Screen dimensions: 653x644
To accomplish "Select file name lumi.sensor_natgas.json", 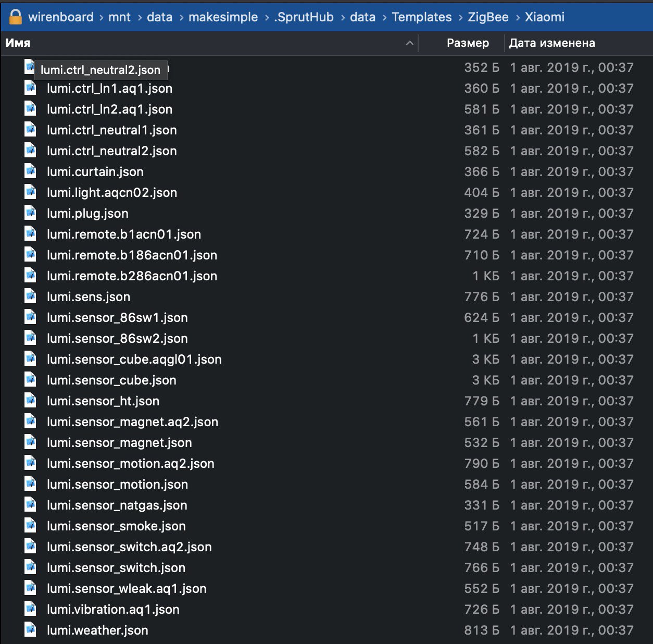I will point(117,505).
